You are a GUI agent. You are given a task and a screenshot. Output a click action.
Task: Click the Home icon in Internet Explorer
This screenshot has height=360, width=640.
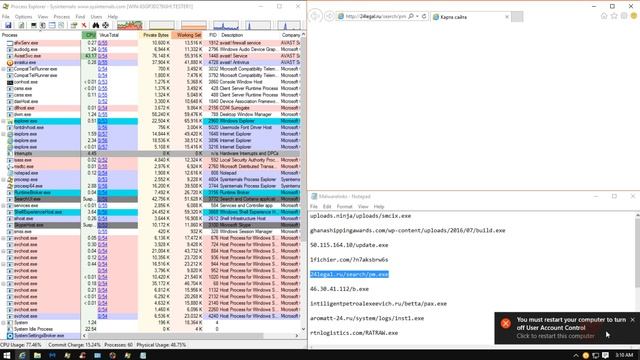coord(604,16)
